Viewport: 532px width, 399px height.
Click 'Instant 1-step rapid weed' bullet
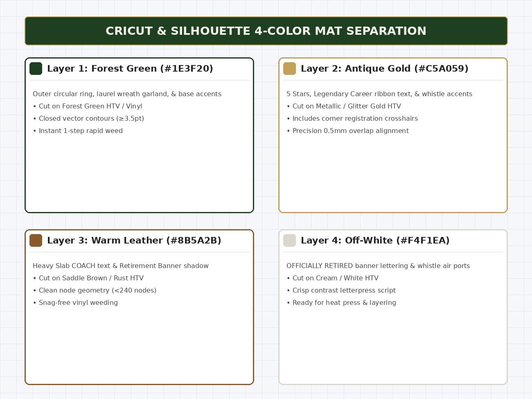[x=78, y=131]
